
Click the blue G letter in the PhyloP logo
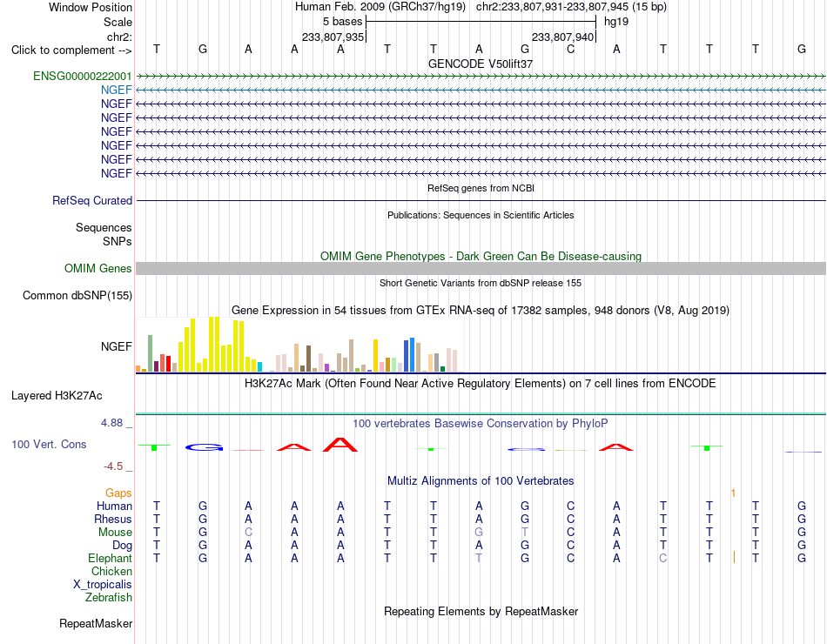(204, 447)
